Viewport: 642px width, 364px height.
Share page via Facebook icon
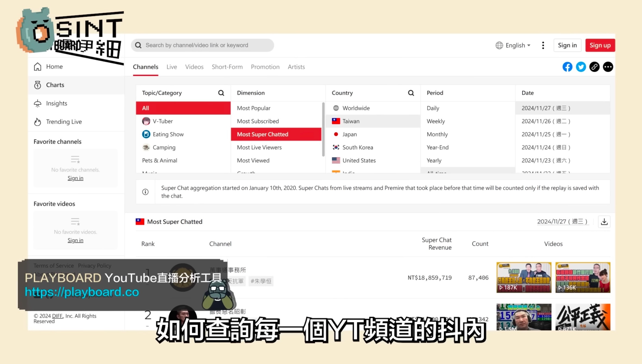(x=567, y=67)
